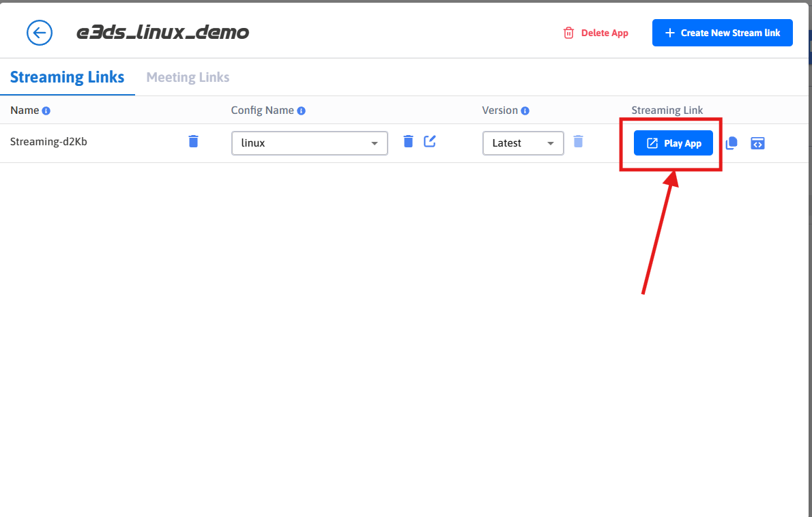Screen dimensions: 812x517
Task: Click the info icon beside Version header
Action: point(525,110)
